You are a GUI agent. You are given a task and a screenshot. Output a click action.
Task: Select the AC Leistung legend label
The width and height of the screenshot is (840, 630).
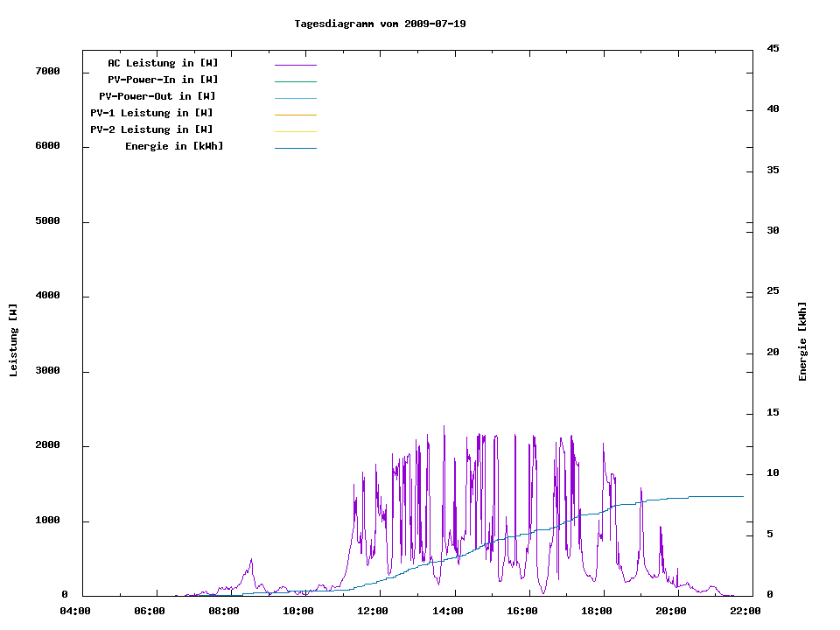click(x=163, y=63)
